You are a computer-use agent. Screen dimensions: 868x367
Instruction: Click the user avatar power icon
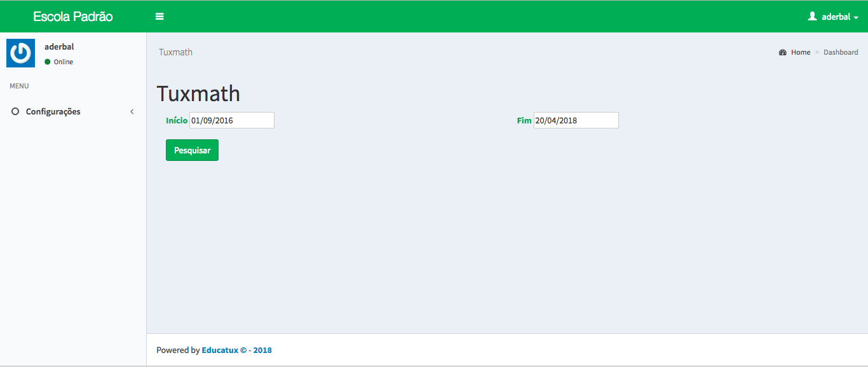20,53
